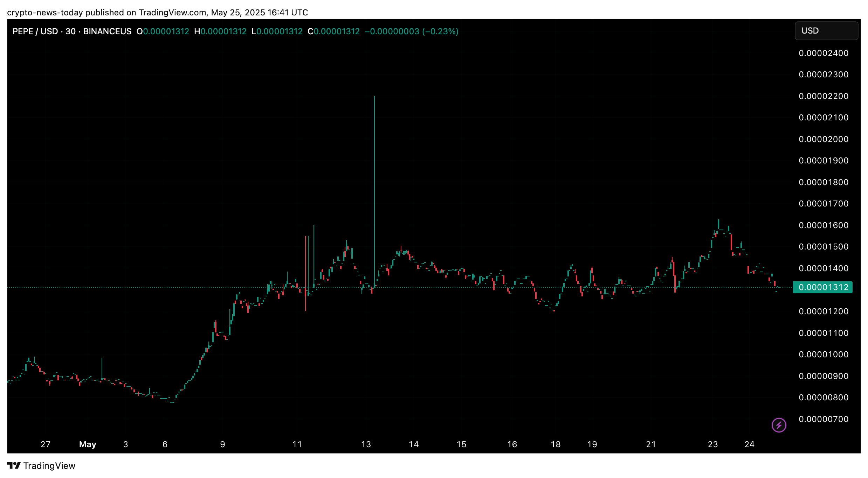Image resolution: width=868 pixels, height=478 pixels.
Task: Click the 21 date label on time axis
Action: [651, 444]
